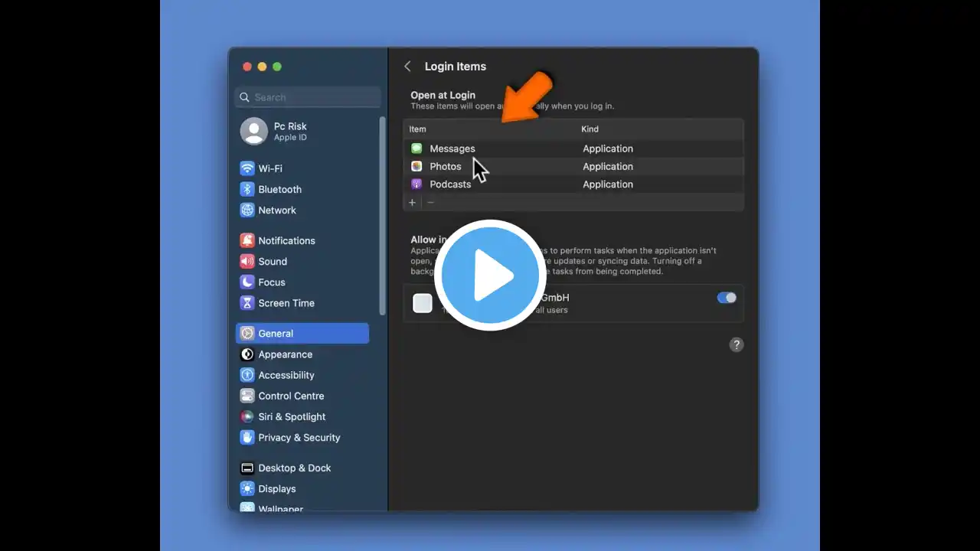Select the Screen Time hourglass icon
This screenshot has width=980, height=551.
tap(247, 303)
